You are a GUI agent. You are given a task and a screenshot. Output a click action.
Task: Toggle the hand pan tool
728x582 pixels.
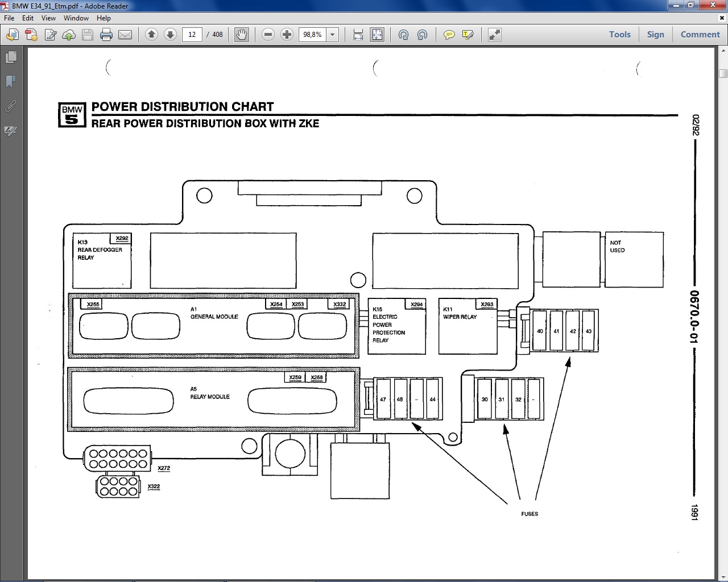[242, 35]
